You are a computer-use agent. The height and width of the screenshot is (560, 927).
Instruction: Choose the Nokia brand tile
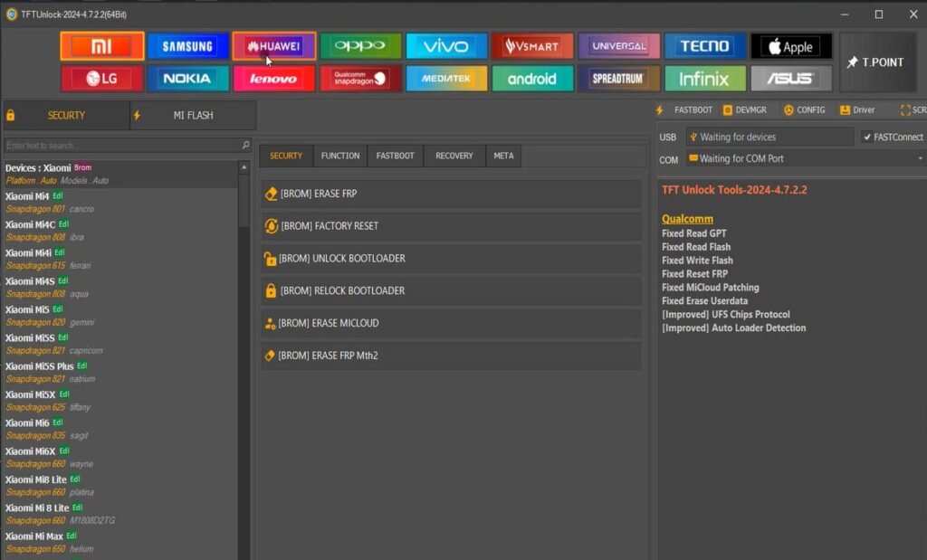(x=188, y=79)
